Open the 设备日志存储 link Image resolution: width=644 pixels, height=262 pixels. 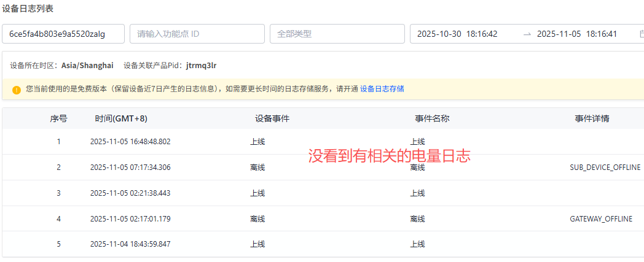[382, 89]
